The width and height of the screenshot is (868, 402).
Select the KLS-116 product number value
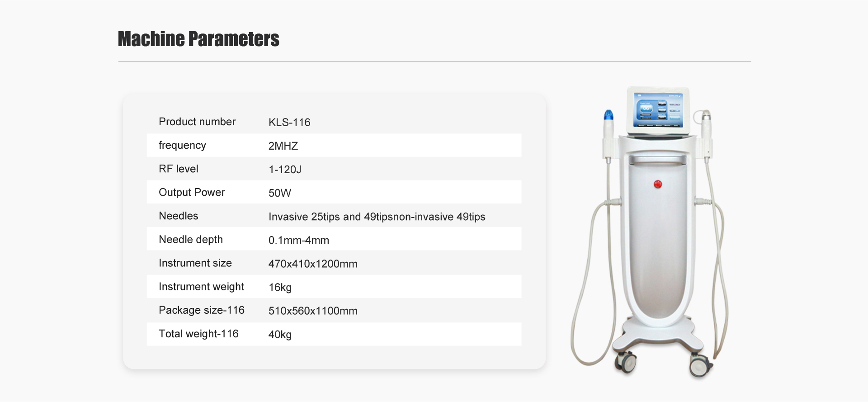tap(289, 123)
